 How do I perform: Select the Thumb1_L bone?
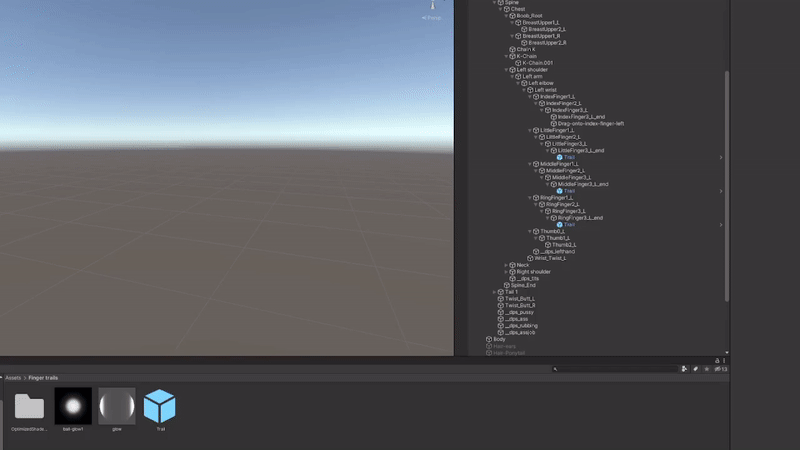(558, 238)
